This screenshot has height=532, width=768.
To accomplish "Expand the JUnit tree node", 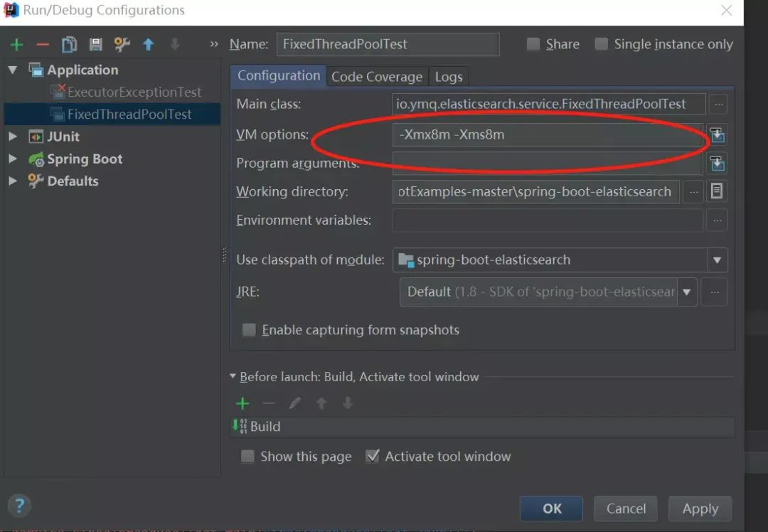I will pyautogui.click(x=13, y=136).
